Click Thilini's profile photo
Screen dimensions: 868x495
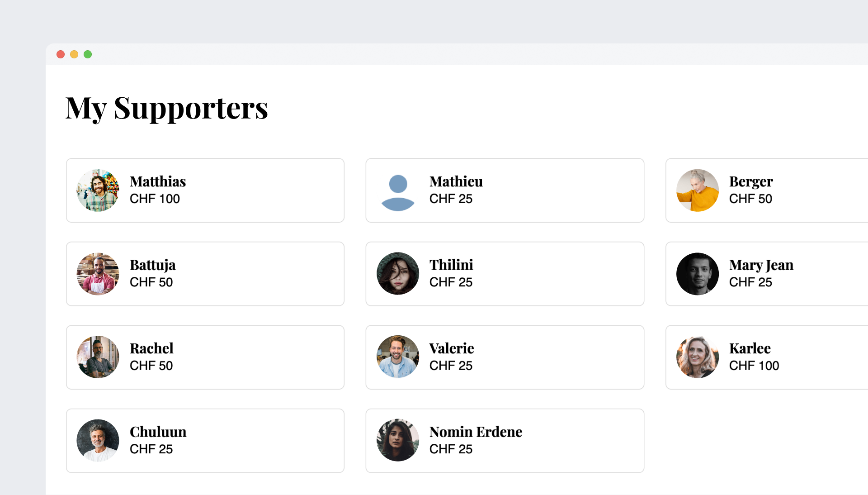pos(398,274)
